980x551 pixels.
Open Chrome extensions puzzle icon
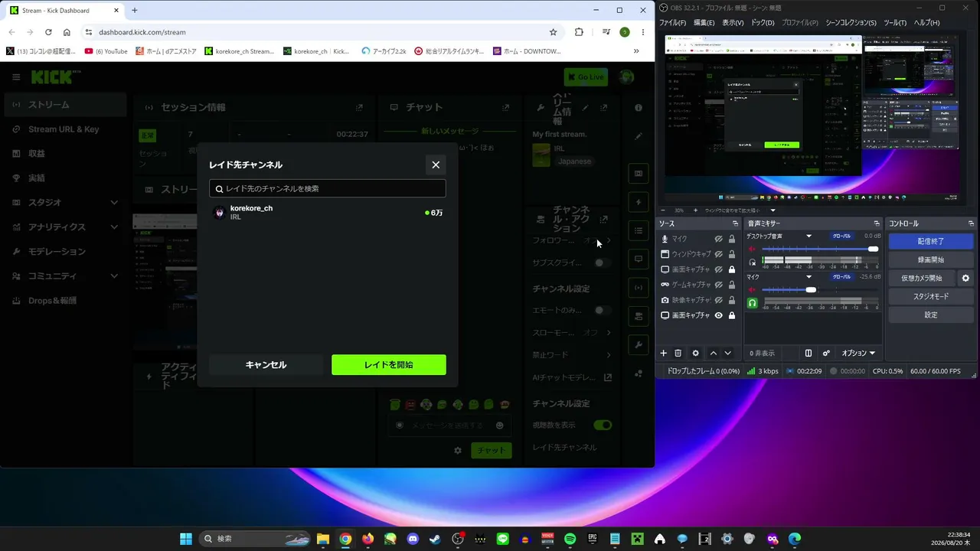579,32
